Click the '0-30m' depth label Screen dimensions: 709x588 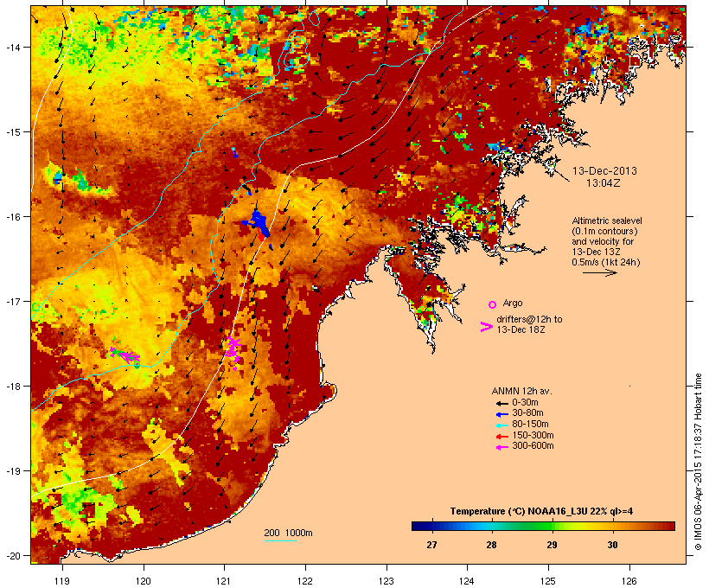coord(525,403)
